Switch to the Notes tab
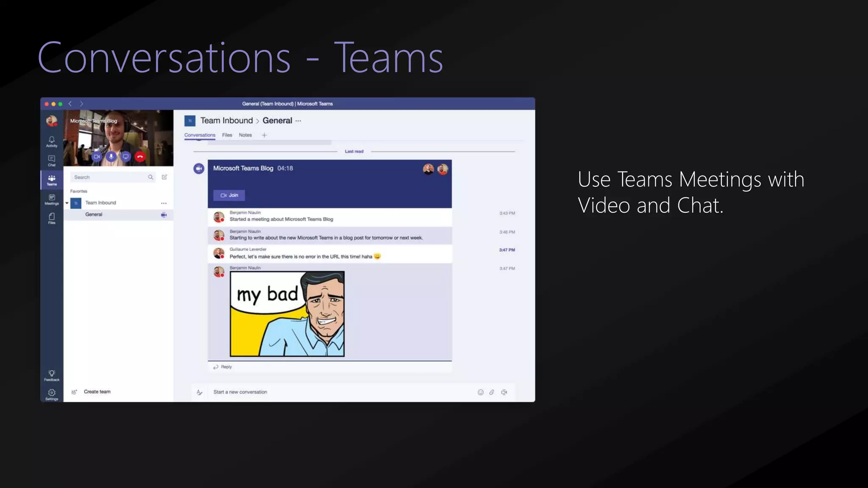868x488 pixels. (245, 135)
